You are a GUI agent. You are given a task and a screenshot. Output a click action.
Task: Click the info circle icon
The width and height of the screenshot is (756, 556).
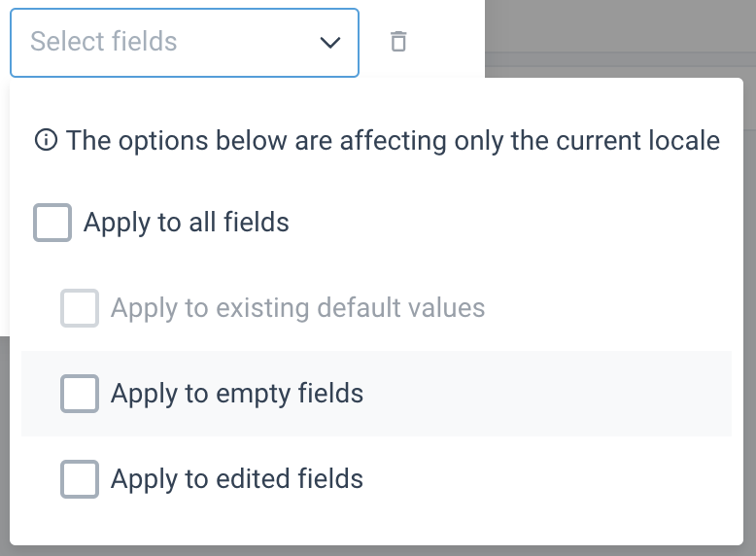coord(45,141)
